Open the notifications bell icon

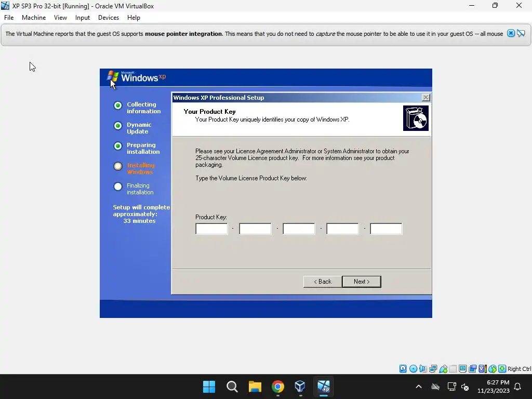[517, 387]
